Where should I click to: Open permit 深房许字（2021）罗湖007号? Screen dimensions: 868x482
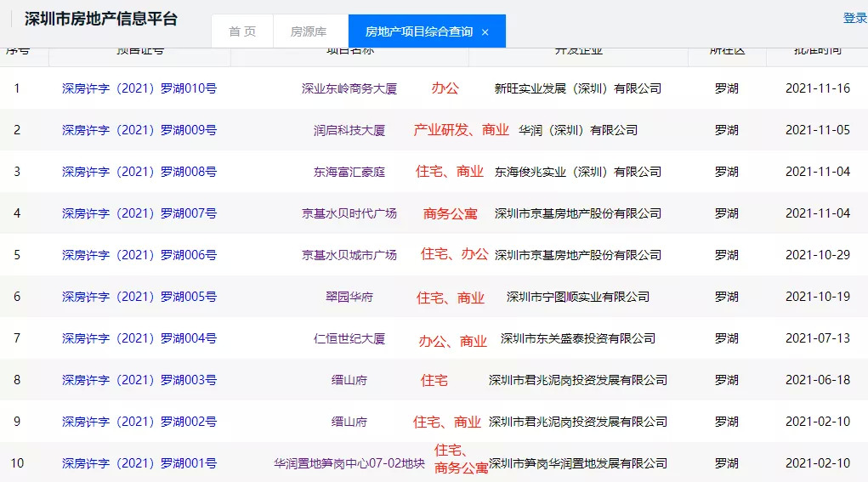point(139,213)
